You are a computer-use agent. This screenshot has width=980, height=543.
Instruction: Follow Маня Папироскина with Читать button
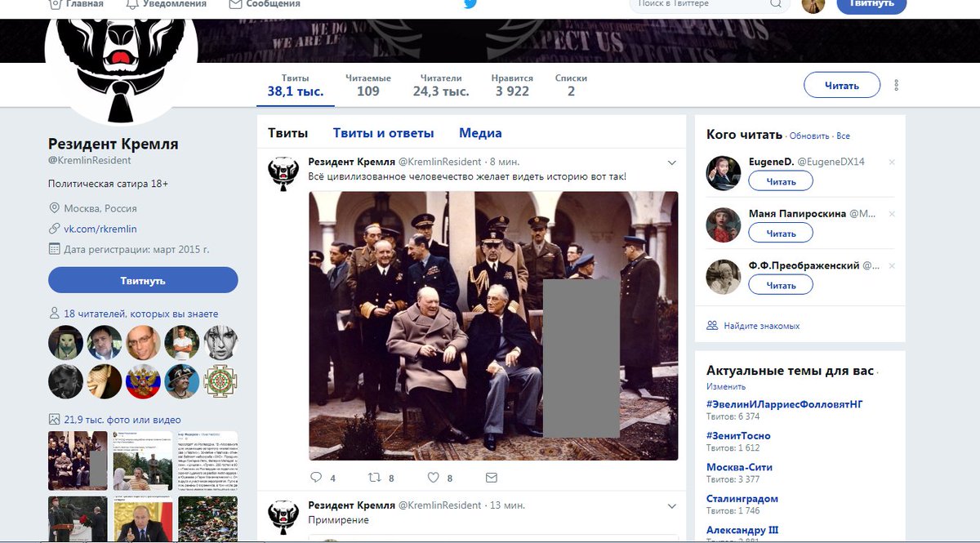(781, 233)
